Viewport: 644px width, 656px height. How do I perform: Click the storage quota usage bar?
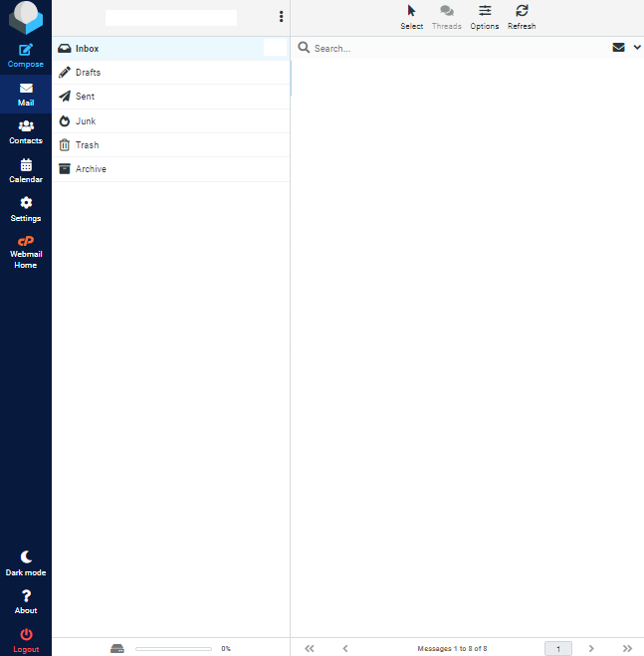tap(173, 648)
